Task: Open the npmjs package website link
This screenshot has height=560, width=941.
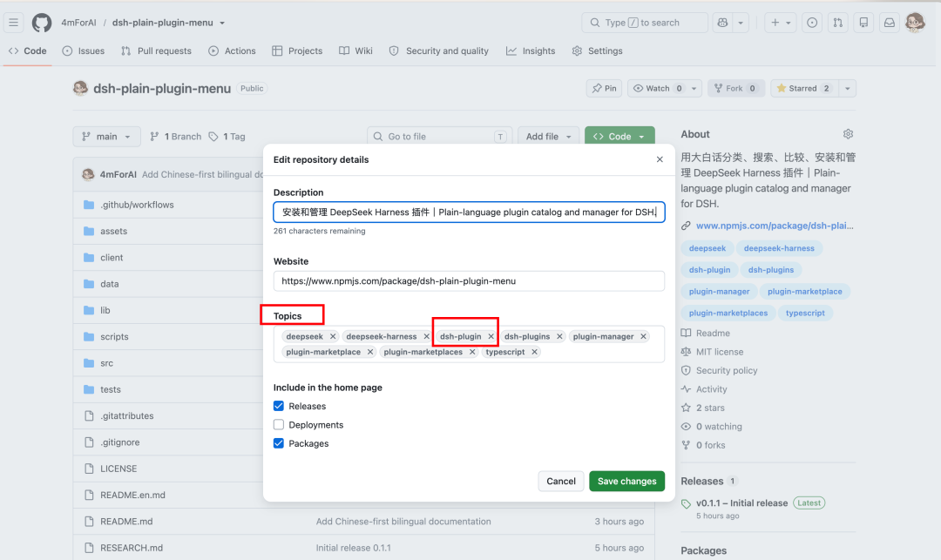Action: tap(775, 226)
